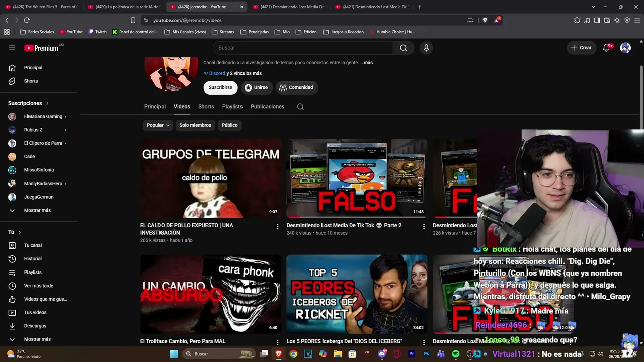Click the Unirse membership button
The image size is (644, 362).
256,87
